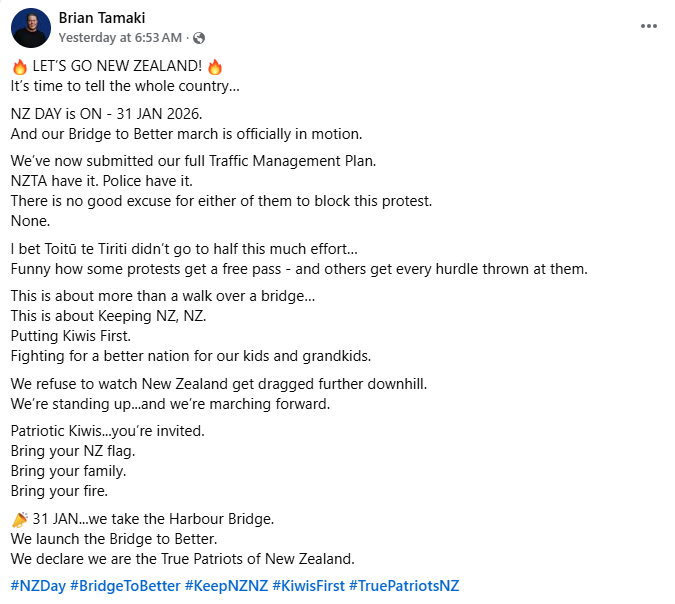Click the party popper emoji by 31 JAN
Image resolution: width=675 pixels, height=604 pixels.
pyautogui.click(x=19, y=518)
